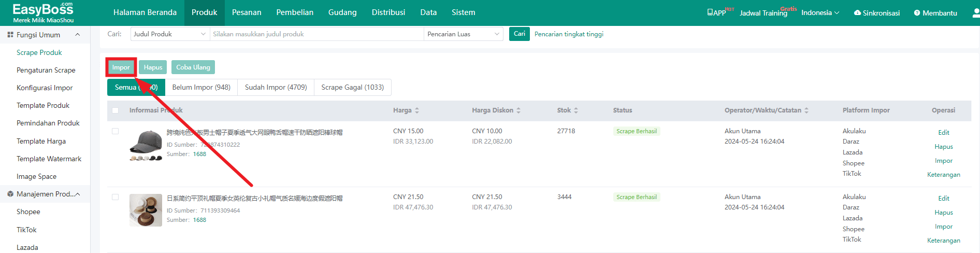
Task: Open the Produk menu
Action: [205, 12]
